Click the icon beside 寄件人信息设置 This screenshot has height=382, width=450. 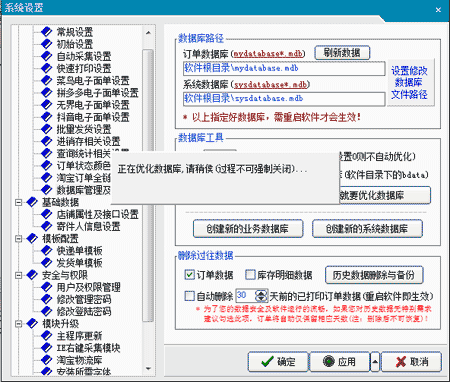47,226
